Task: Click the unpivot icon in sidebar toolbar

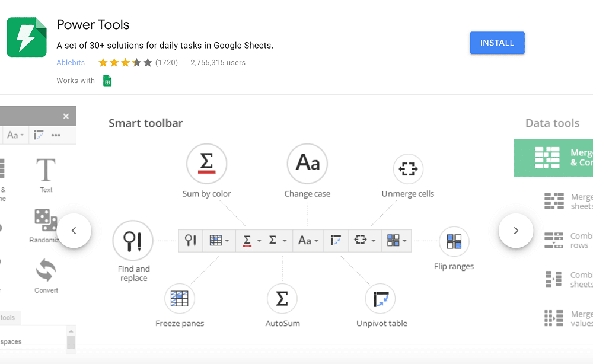Action: 39,135
